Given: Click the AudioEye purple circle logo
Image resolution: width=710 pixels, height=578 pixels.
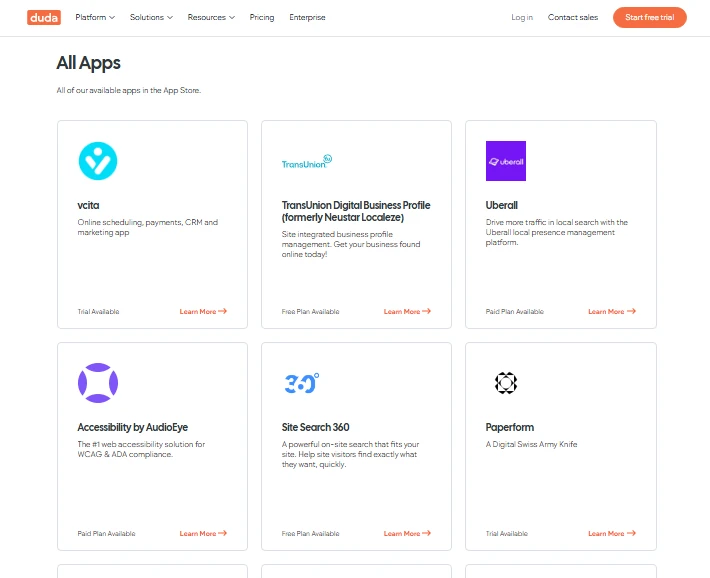Looking at the screenshot, I should pyautogui.click(x=98, y=383).
